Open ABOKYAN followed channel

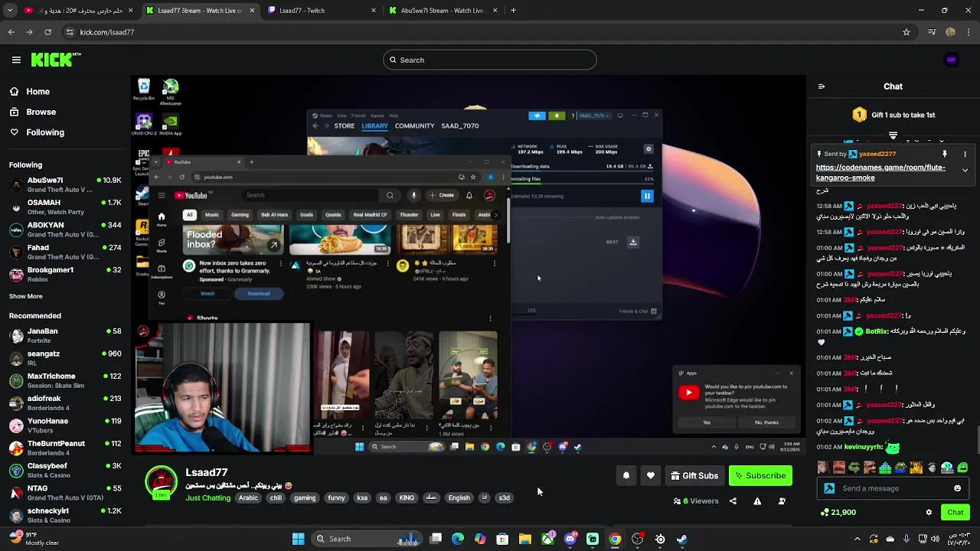(65, 230)
